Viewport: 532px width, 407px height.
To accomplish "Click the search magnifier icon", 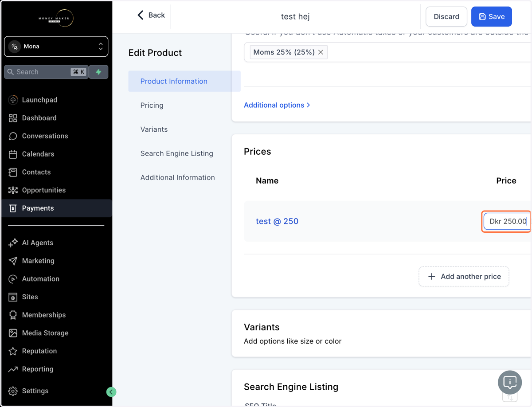I will [x=11, y=72].
